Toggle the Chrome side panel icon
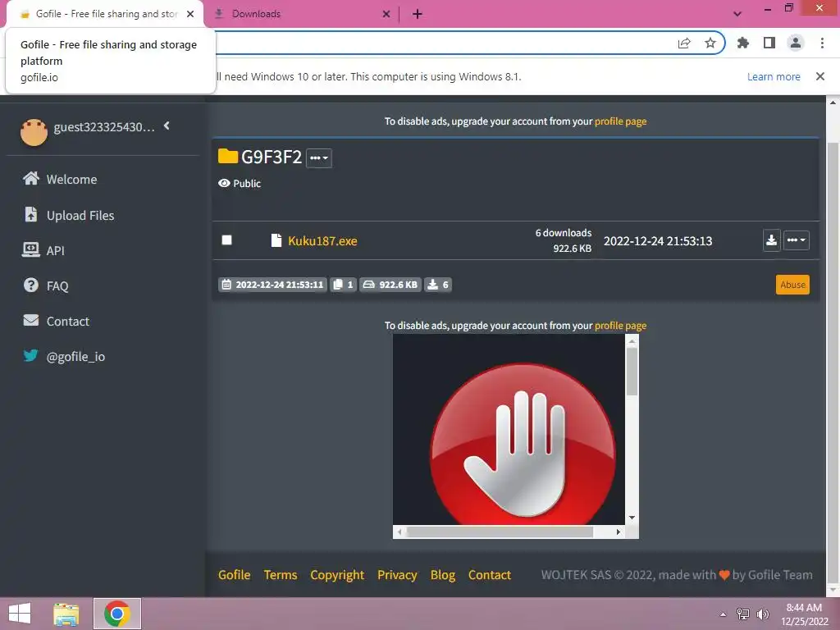 click(x=769, y=43)
